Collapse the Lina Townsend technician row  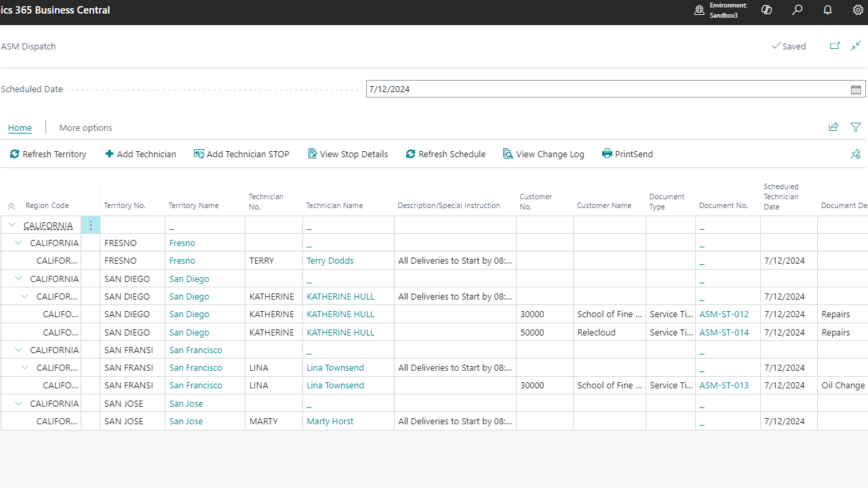click(x=25, y=368)
